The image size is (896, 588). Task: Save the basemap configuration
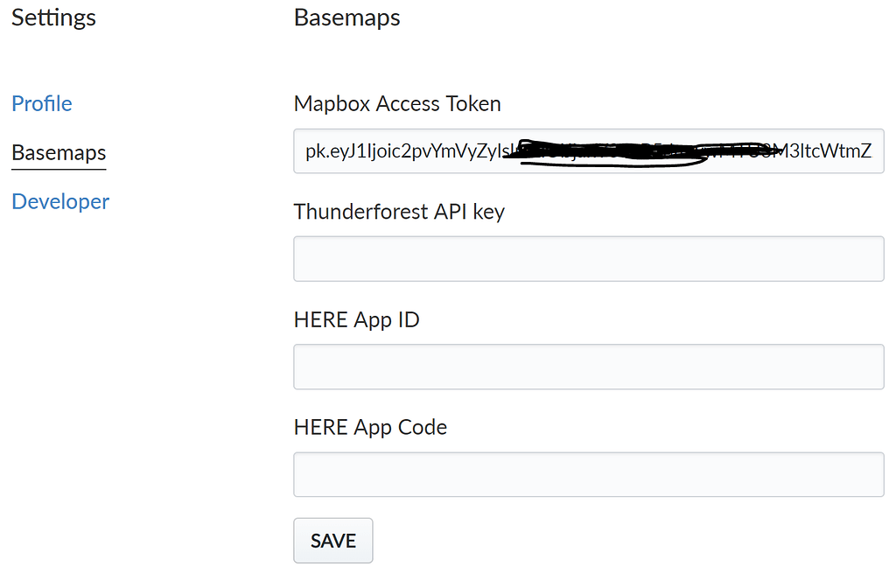(x=332, y=540)
